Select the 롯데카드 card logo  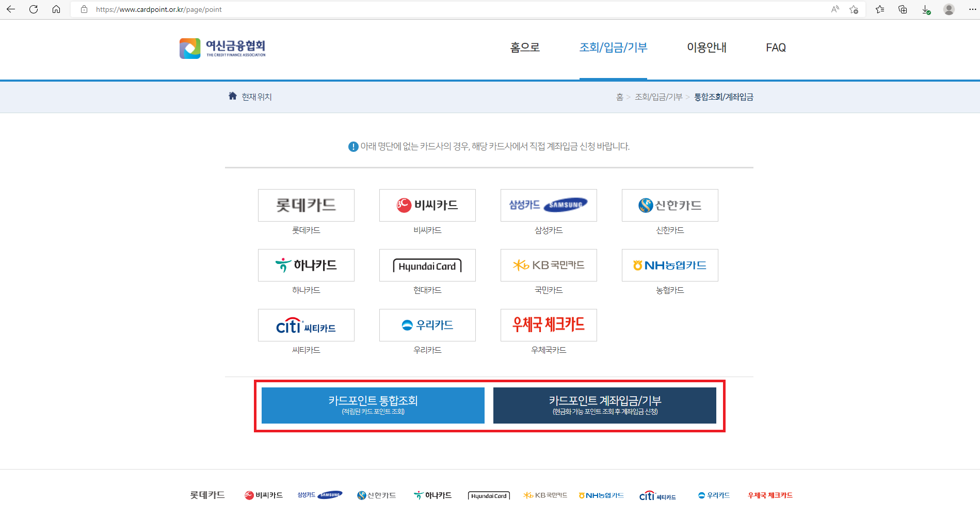(x=306, y=205)
